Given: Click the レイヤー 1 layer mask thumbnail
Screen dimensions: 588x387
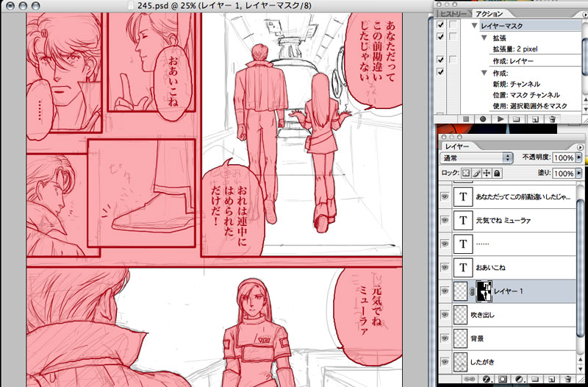Looking at the screenshot, I should coord(485,291).
